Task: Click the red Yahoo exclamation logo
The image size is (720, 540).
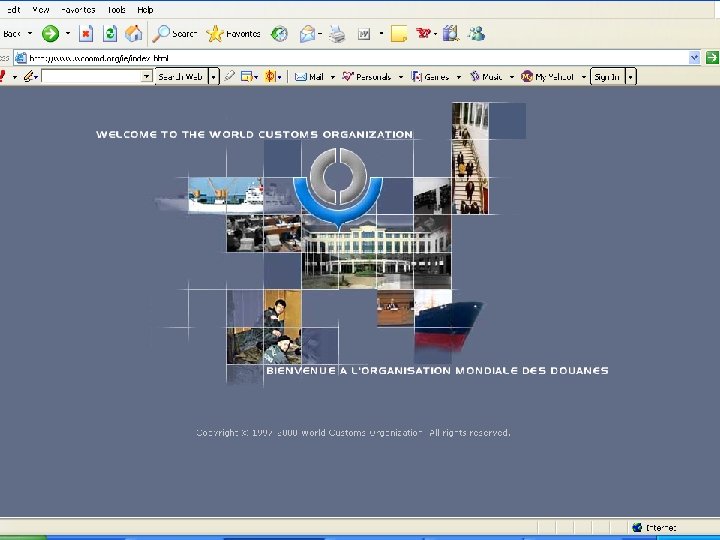Action: (x=3, y=76)
